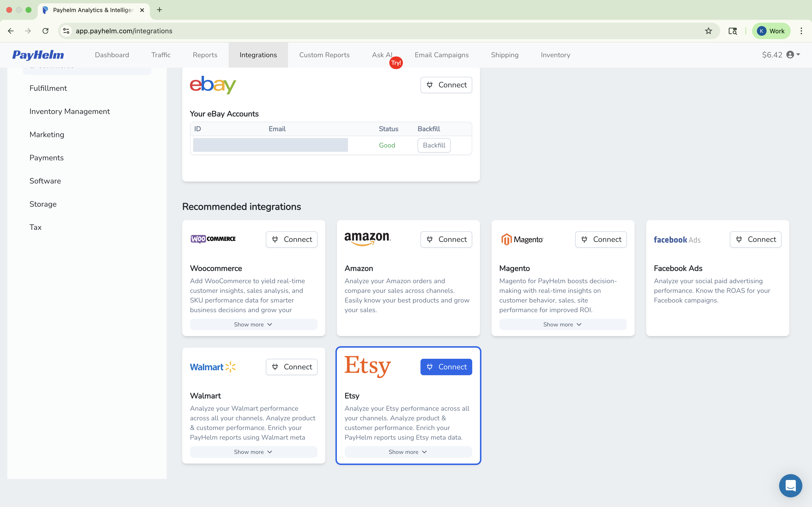Click the Facebook Ads logo

[x=677, y=239]
